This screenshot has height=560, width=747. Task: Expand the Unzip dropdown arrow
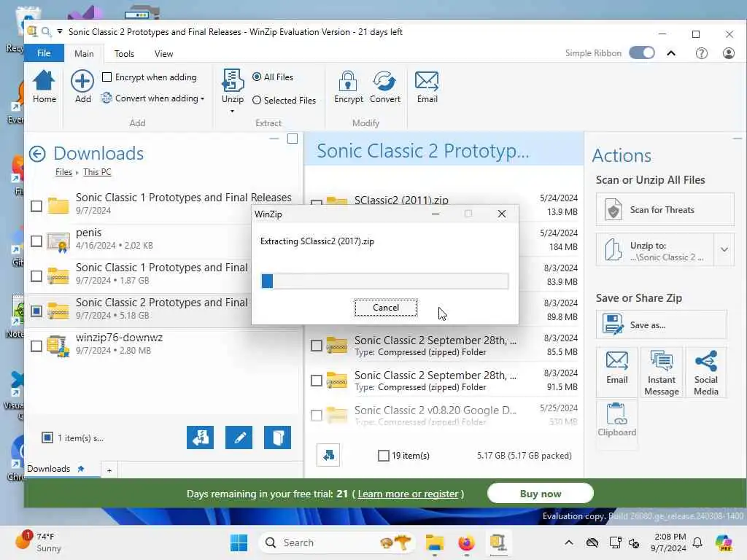click(233, 112)
